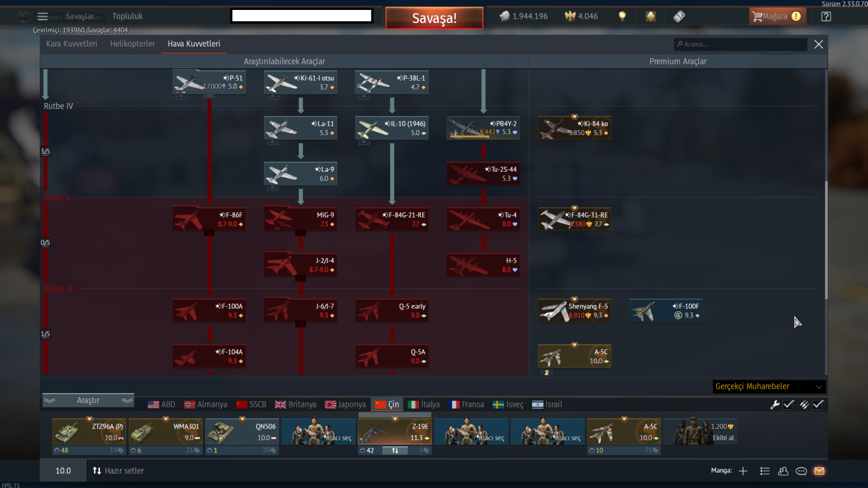
Task: Select the locked Tu-2S-44 card
Action: (x=483, y=174)
